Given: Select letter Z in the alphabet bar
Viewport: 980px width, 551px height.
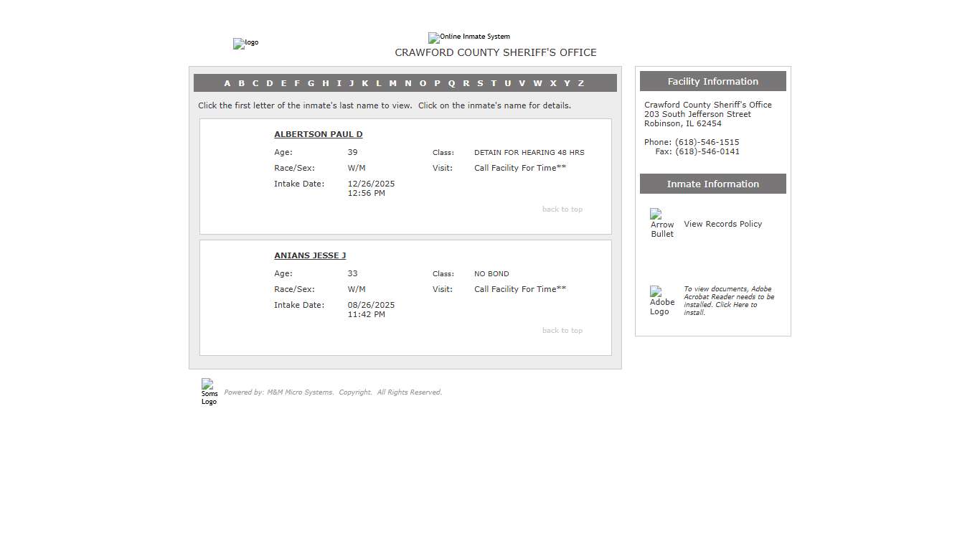Looking at the screenshot, I should [581, 83].
